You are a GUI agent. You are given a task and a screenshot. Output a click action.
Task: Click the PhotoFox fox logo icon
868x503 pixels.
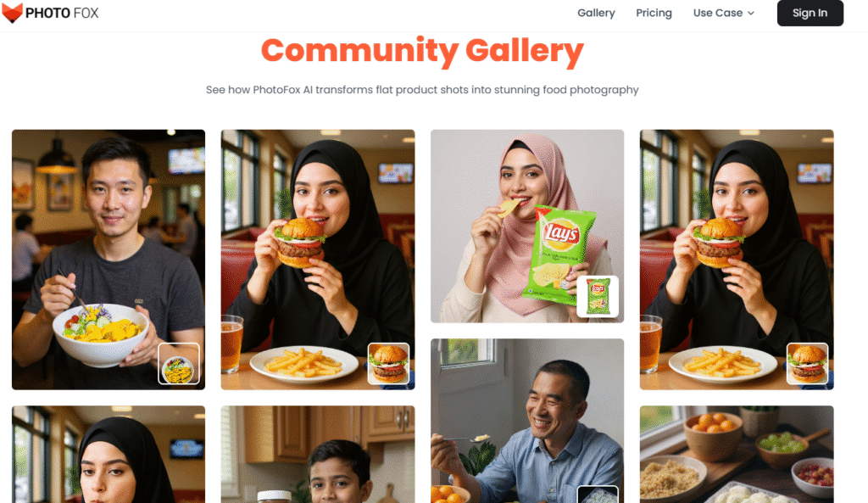click(12, 12)
